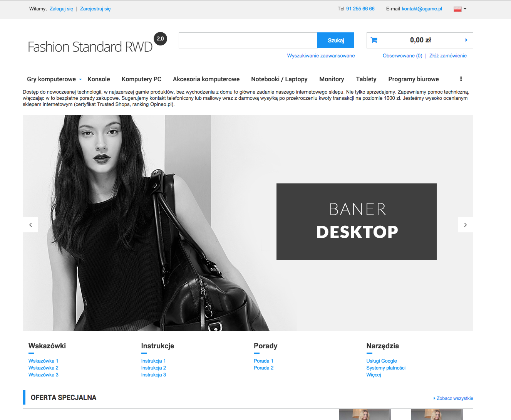Screen dimensions: 511x420
Task: Open Wyszukiwanie zaawansowane link
Action: [x=321, y=56]
